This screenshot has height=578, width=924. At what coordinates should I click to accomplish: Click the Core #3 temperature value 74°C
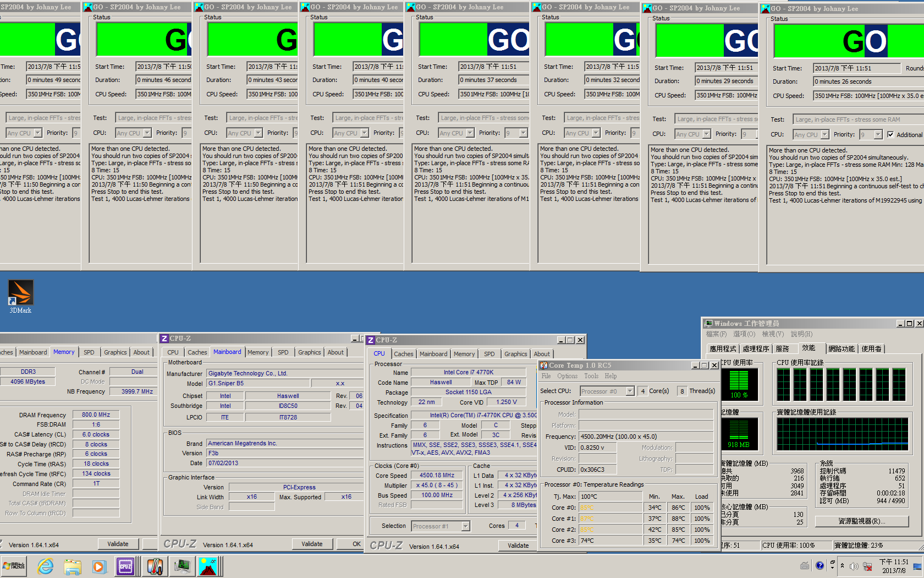610,541
